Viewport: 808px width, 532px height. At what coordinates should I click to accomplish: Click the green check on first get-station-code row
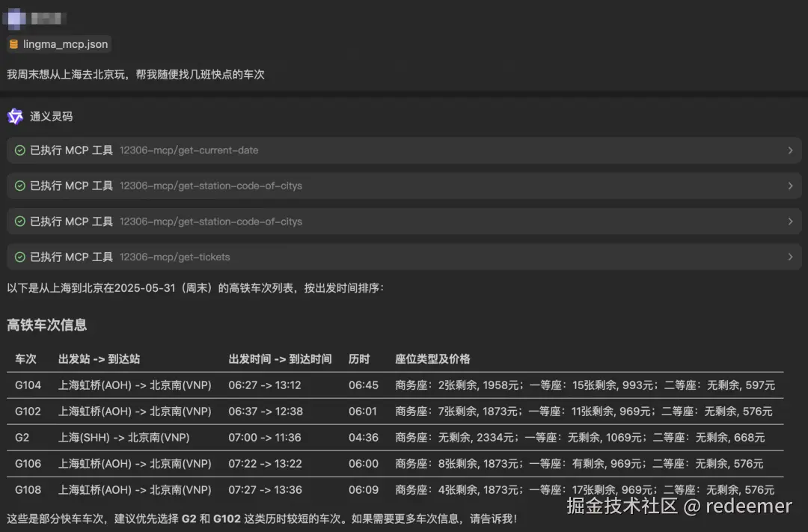tap(19, 186)
